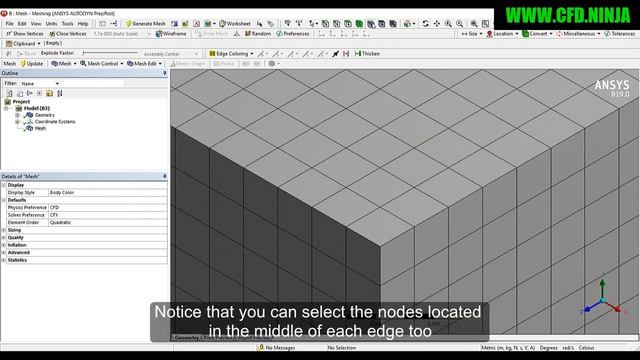Select the Rotate view tool icon
This screenshot has height=360, width=640.
[425, 24]
